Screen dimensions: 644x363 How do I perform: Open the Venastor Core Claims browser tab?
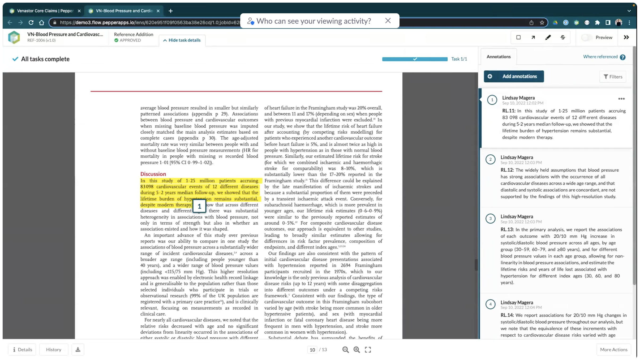42,11
